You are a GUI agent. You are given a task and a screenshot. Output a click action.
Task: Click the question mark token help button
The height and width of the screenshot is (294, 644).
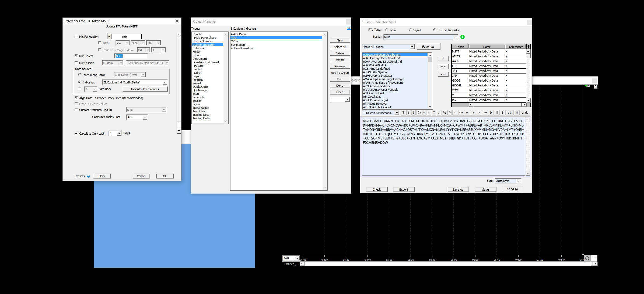[443, 59]
